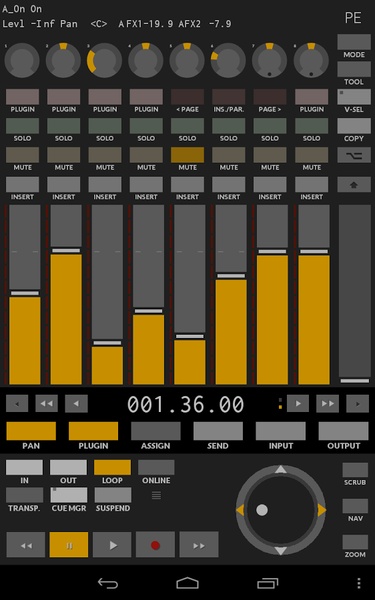Viewport: 375px width, 600px height.
Task: Tap the highlighted pause transport button
Action: [x=69, y=544]
